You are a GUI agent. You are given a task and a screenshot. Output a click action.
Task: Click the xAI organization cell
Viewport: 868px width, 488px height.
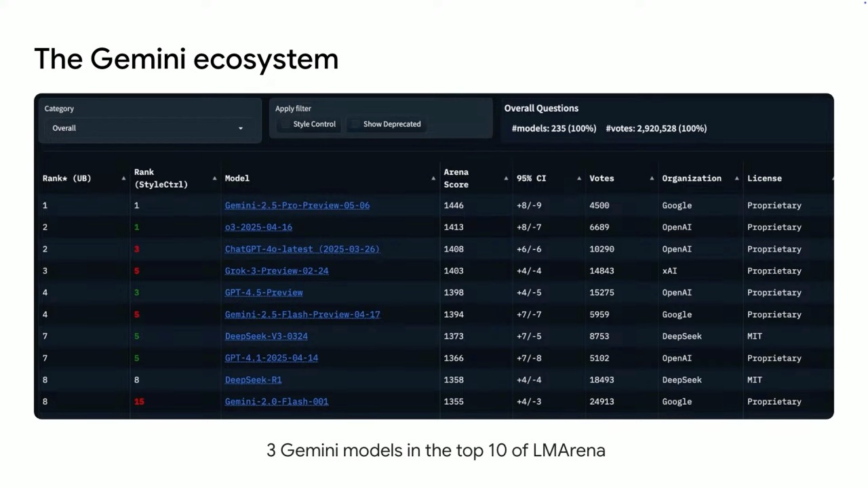669,270
